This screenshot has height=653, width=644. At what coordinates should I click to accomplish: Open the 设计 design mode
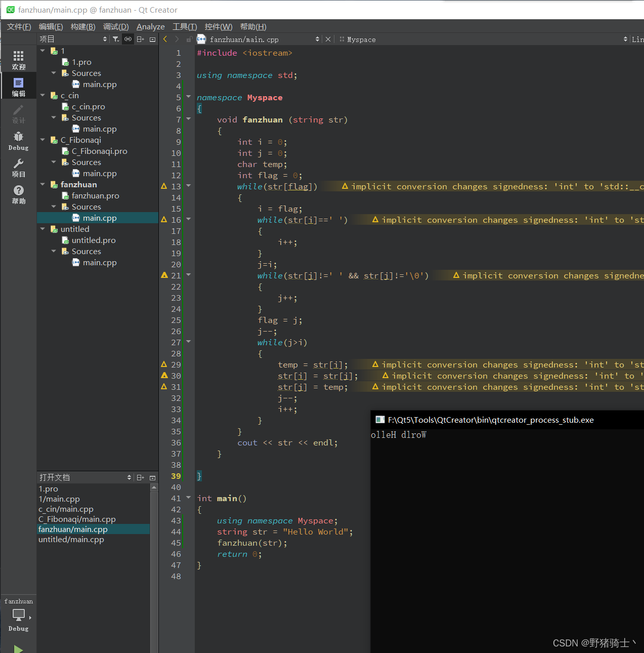(x=18, y=114)
